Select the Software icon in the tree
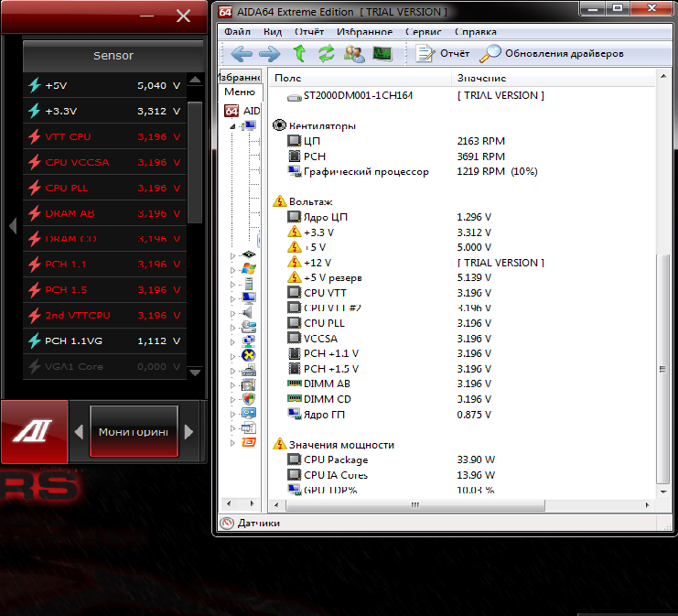 click(x=249, y=384)
